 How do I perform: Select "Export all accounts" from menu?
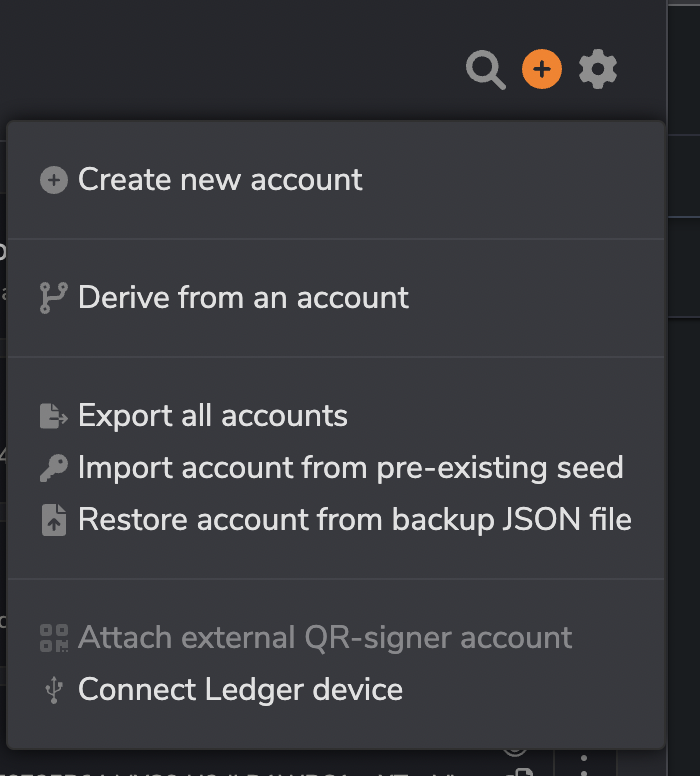pos(213,416)
